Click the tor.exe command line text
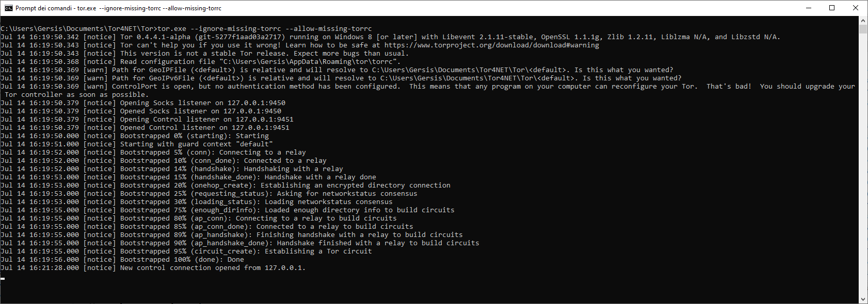868x304 pixels. pos(186,28)
